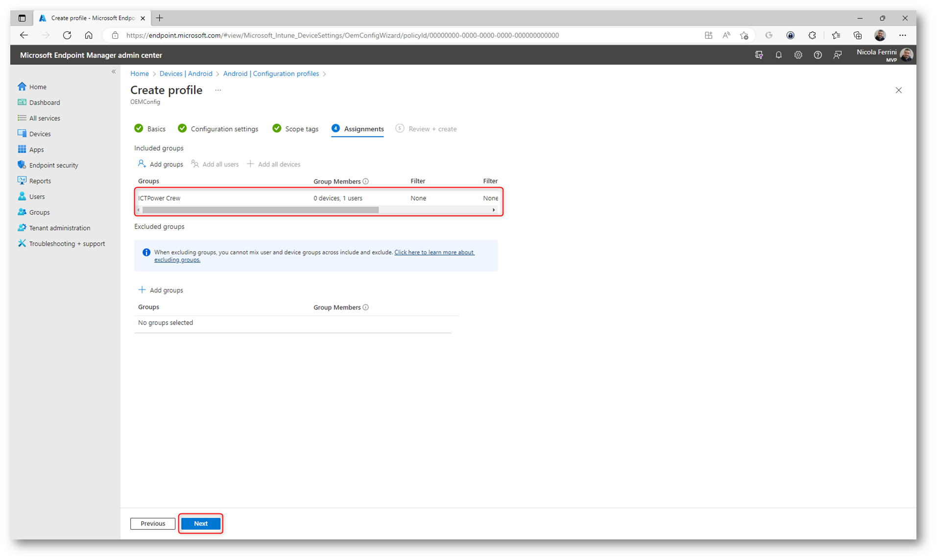The width and height of the screenshot is (937, 560).
Task: Go to Review + create step
Action: pos(426,129)
